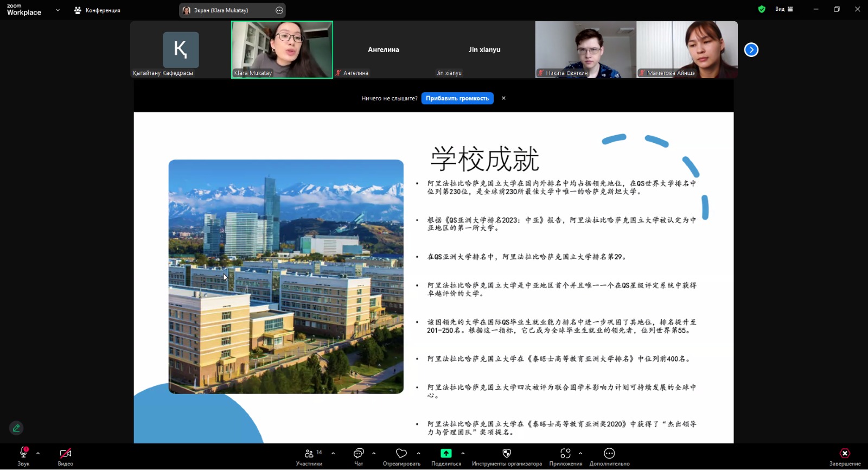Click slide bullet mentioning 排名第29
The width and height of the screenshot is (868, 470).
click(527, 257)
